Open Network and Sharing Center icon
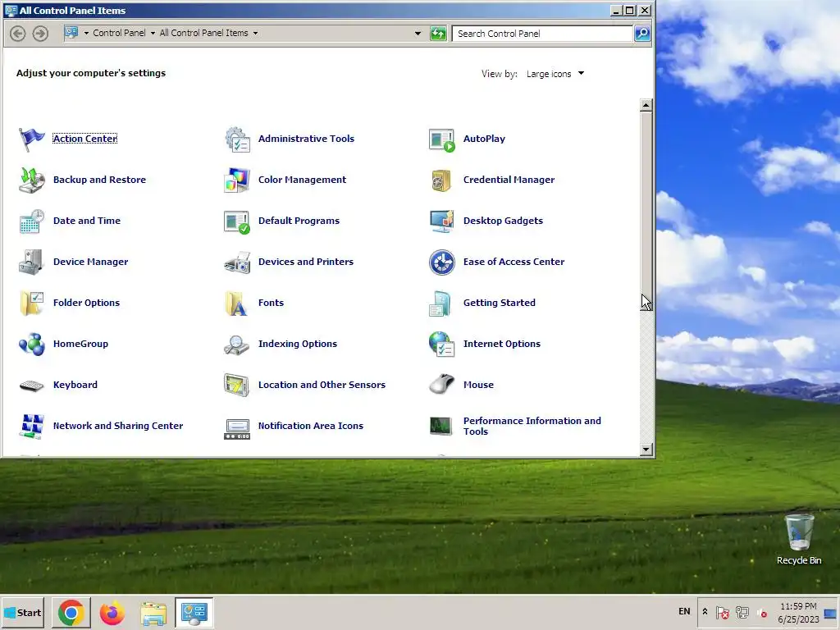The width and height of the screenshot is (840, 630). pyautogui.click(x=32, y=427)
